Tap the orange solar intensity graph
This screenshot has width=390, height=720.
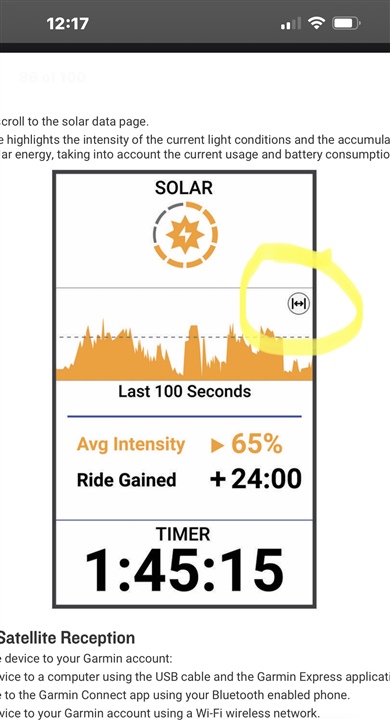click(x=184, y=352)
